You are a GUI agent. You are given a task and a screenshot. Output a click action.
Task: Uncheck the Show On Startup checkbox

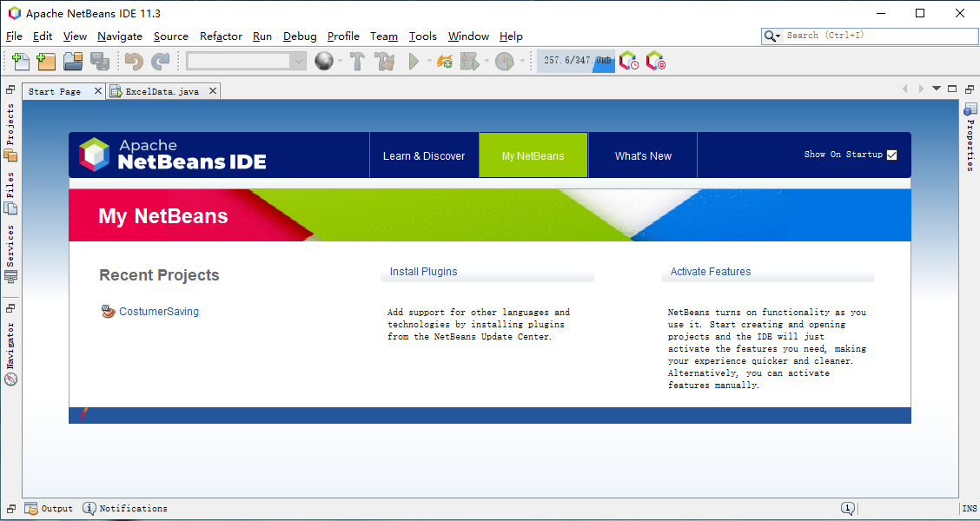[891, 154]
